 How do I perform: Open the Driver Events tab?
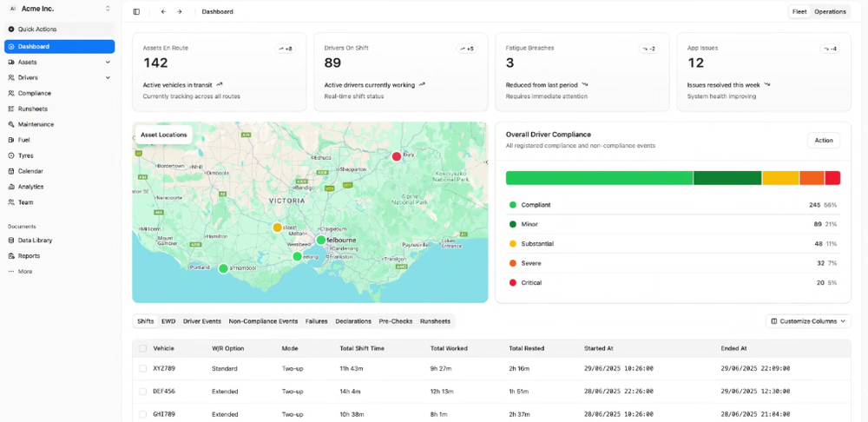(202, 321)
